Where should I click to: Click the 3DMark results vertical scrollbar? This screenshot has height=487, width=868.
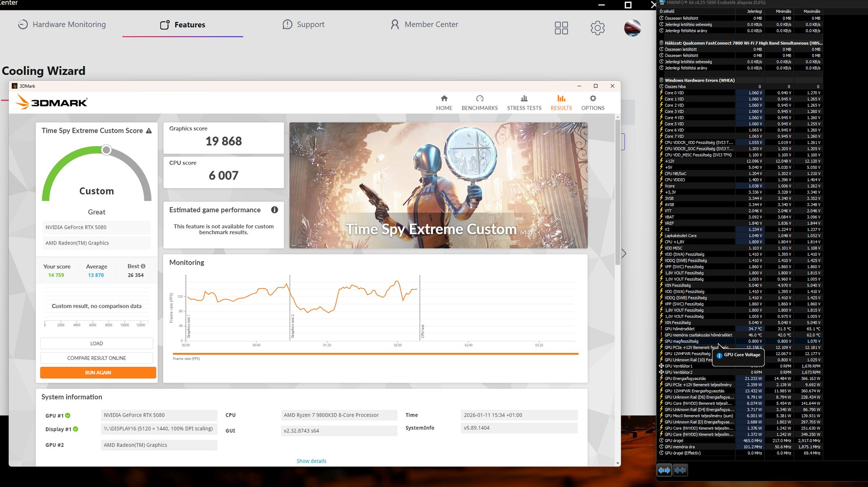[618, 193]
